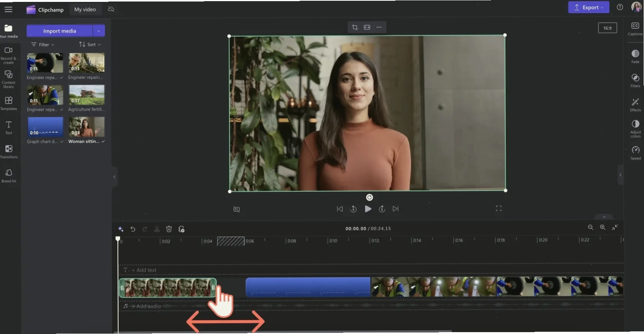Click the hatched gap marker on the ruler
The height and width of the screenshot is (334, 644).
[x=231, y=241]
